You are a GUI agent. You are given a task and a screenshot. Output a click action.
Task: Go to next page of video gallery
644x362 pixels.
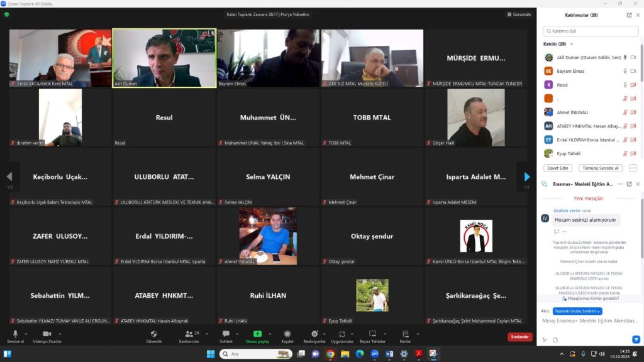click(527, 177)
